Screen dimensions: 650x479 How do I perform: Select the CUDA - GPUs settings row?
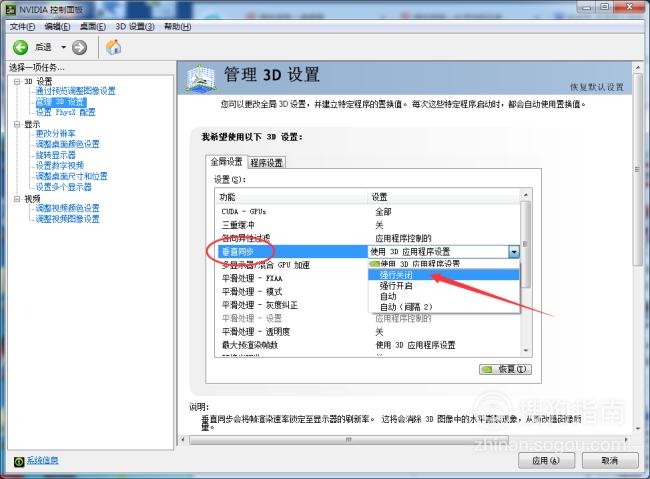click(369, 212)
